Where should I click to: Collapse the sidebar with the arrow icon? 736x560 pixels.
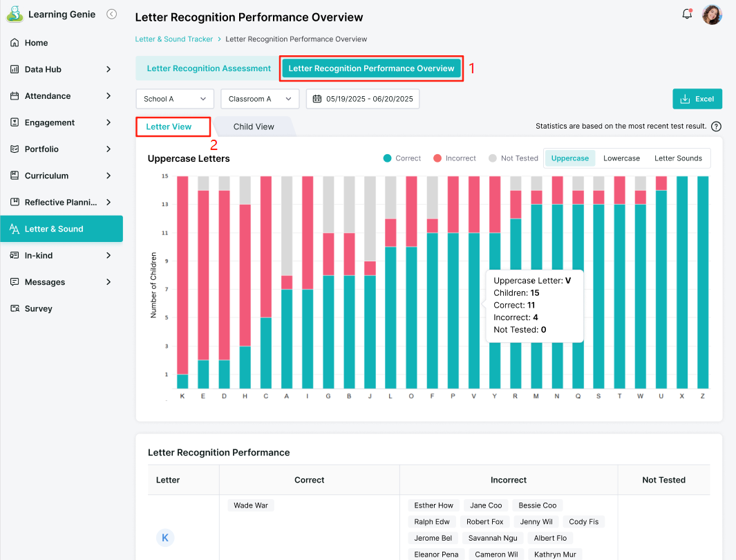(112, 14)
